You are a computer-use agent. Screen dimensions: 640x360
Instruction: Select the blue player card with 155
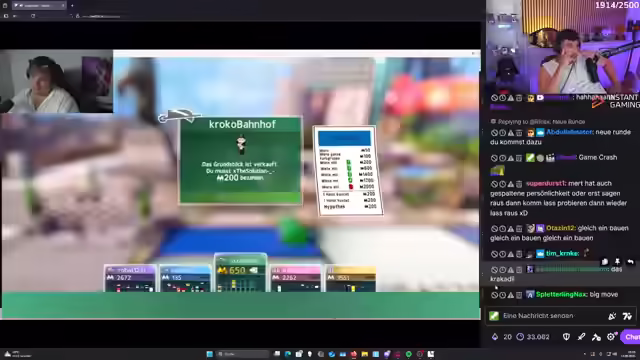185,278
